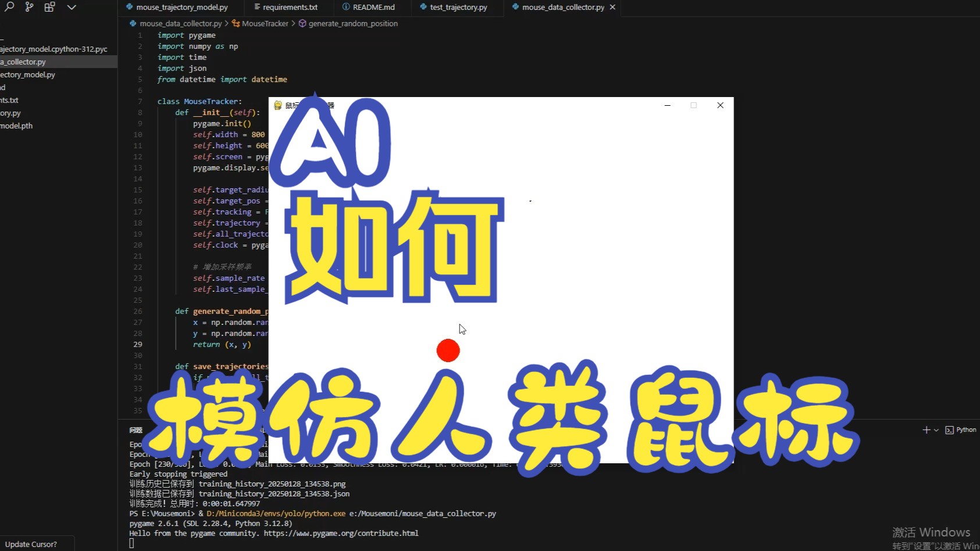
Task: Open the chevron dropdown in the activity bar
Action: pos(72,8)
